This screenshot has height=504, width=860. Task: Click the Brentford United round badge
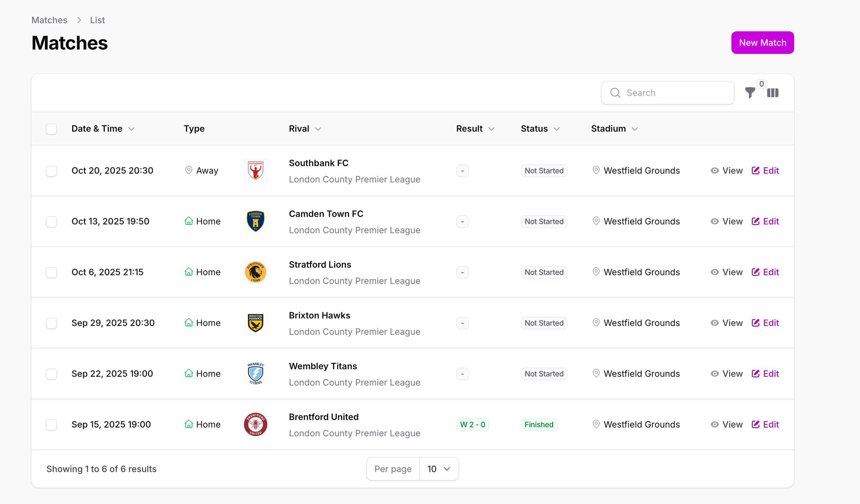coord(255,425)
